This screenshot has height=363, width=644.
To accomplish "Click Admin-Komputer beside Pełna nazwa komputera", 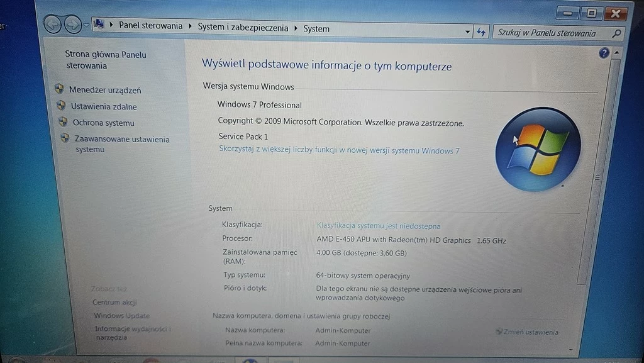I will (x=343, y=343).
